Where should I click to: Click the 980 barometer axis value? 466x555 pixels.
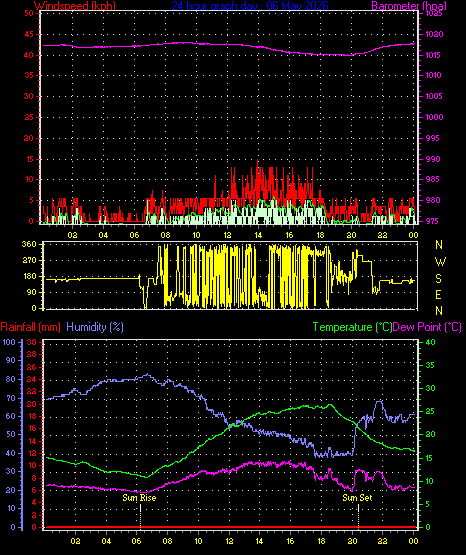tap(433, 200)
